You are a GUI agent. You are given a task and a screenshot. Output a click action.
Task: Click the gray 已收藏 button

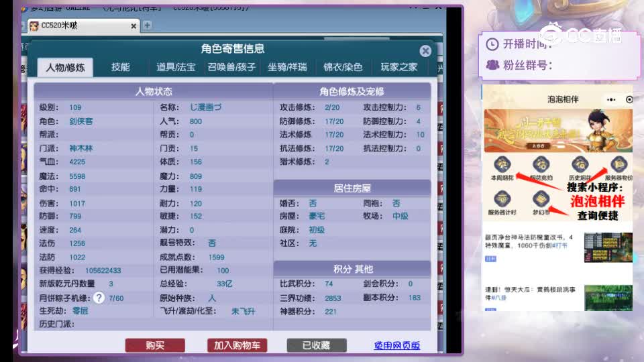point(317,345)
